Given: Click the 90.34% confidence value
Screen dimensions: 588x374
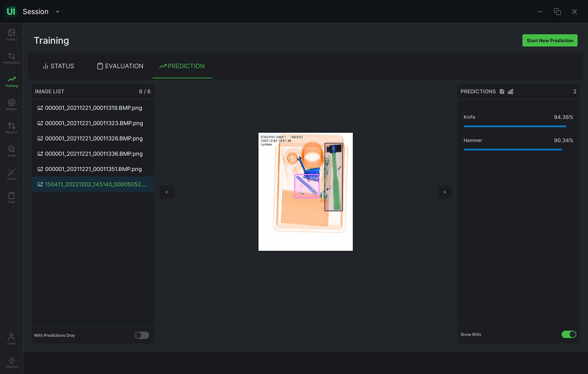Looking at the screenshot, I should click(x=563, y=140).
